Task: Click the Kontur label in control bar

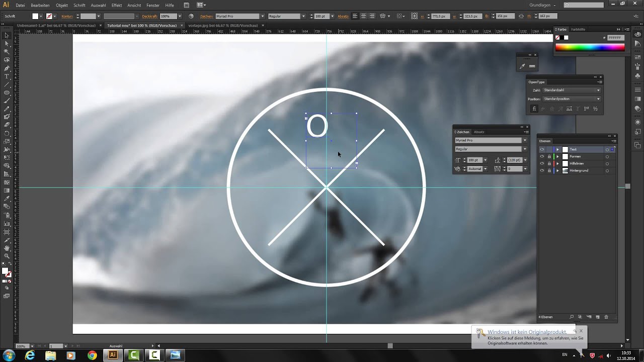Action: pyautogui.click(x=67, y=16)
